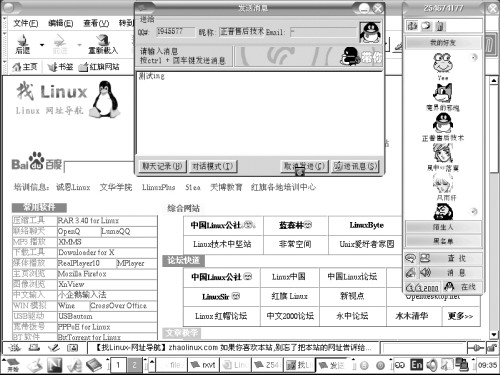Open the 红旗网站 bookmark folder

click(99, 67)
